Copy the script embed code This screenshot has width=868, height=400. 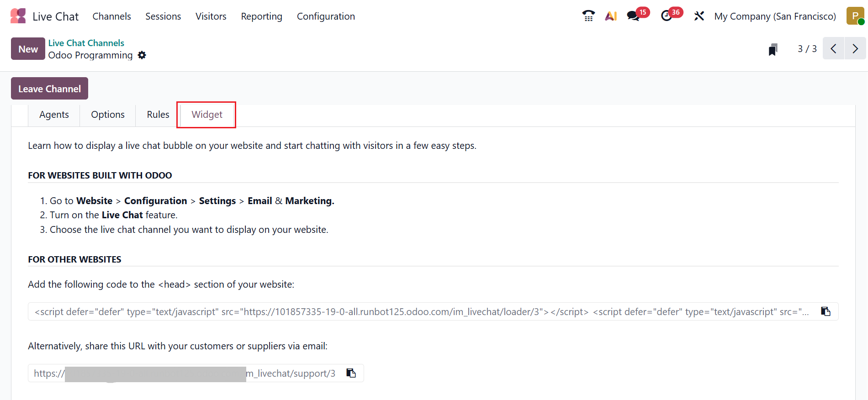click(x=826, y=311)
